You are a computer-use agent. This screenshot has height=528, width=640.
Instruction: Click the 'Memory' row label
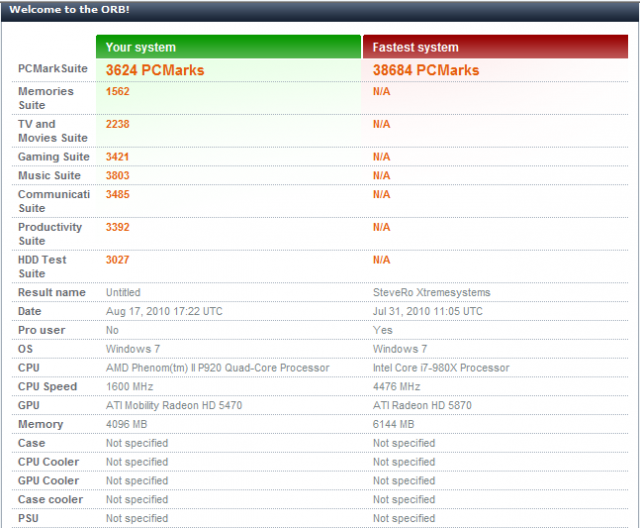(x=40, y=425)
